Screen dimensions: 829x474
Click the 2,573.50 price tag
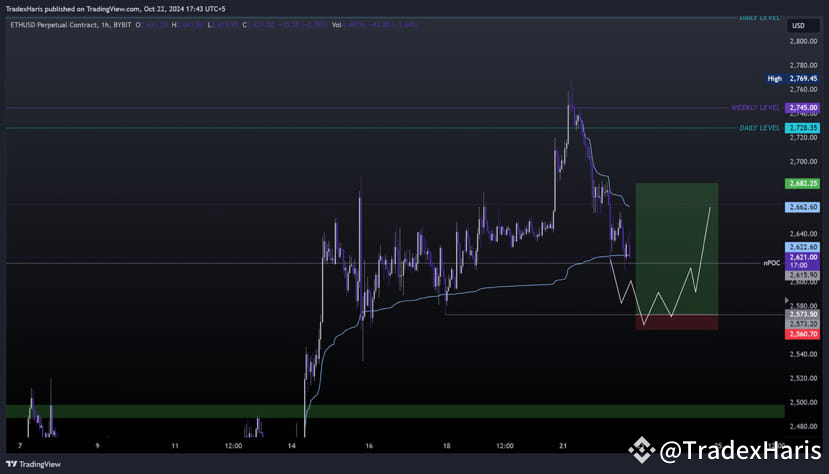(x=802, y=314)
